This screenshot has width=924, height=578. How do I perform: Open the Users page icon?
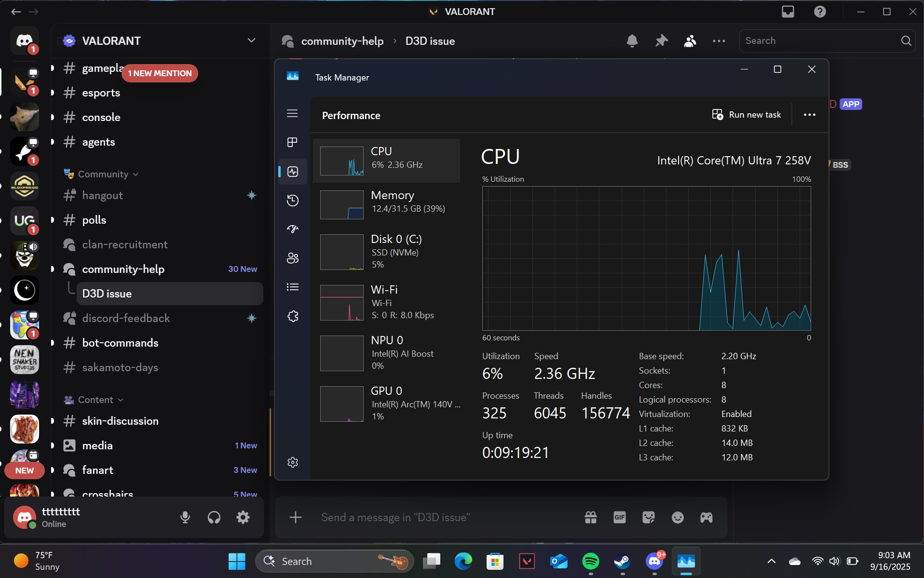(293, 258)
